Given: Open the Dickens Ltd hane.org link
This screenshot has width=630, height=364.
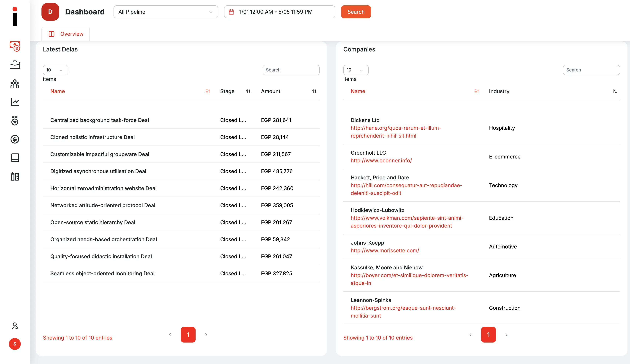Looking at the screenshot, I should pos(396,132).
